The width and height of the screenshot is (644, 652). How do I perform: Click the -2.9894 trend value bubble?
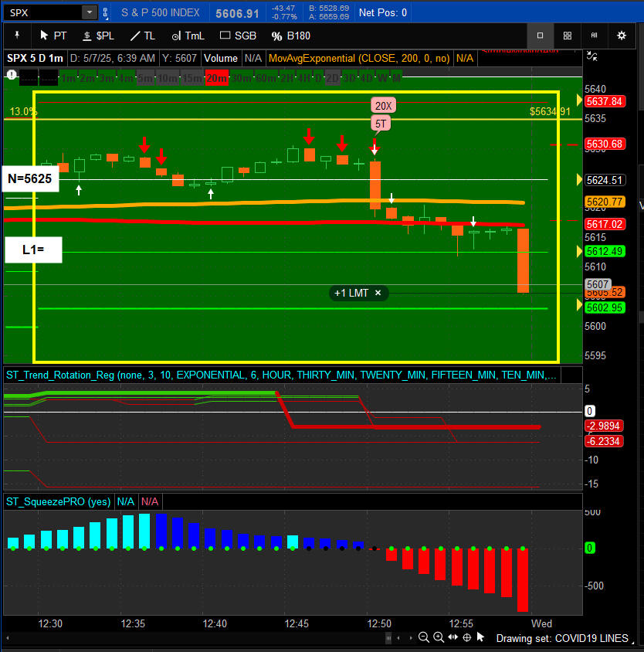coord(604,426)
